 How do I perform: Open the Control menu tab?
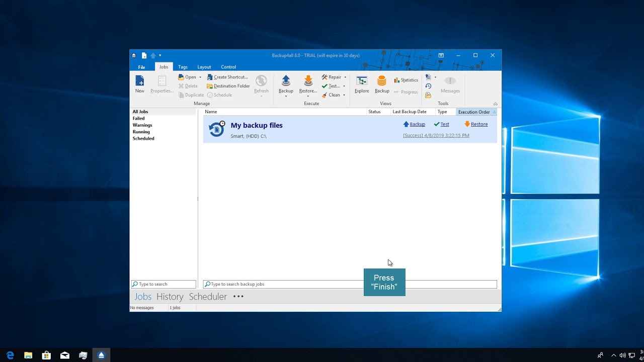coord(228,66)
